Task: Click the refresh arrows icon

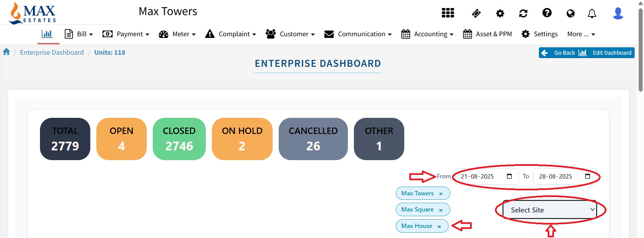Action: coord(523,13)
